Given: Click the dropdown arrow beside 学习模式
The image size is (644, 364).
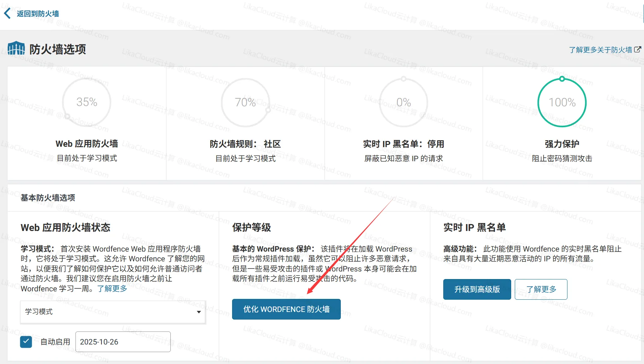Looking at the screenshot, I should (199, 312).
